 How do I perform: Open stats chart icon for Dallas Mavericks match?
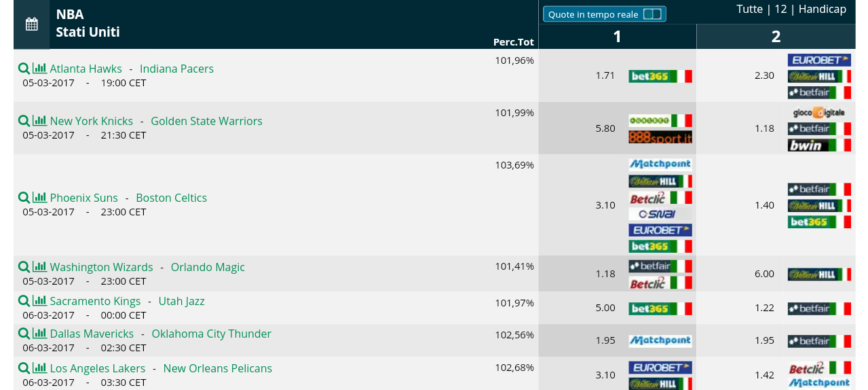point(40,334)
